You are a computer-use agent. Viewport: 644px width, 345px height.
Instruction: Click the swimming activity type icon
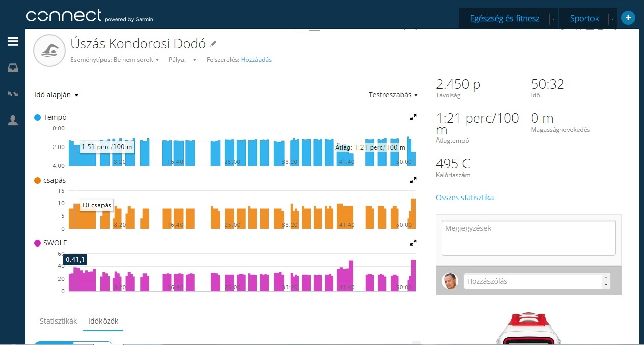49,51
